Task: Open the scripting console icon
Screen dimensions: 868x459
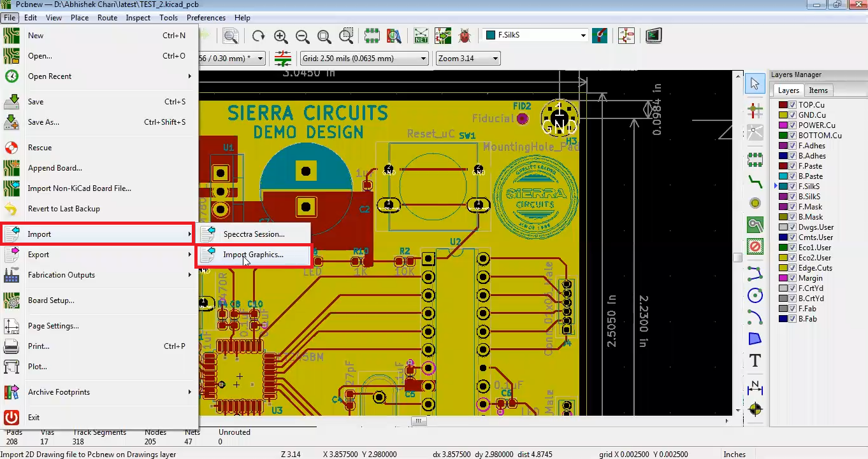Action: click(653, 36)
